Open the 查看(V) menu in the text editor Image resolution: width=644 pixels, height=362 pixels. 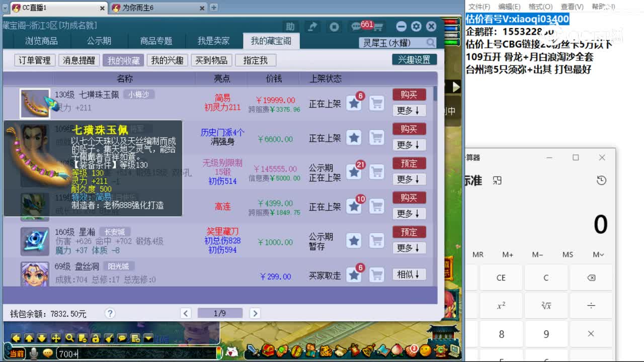coord(574,7)
